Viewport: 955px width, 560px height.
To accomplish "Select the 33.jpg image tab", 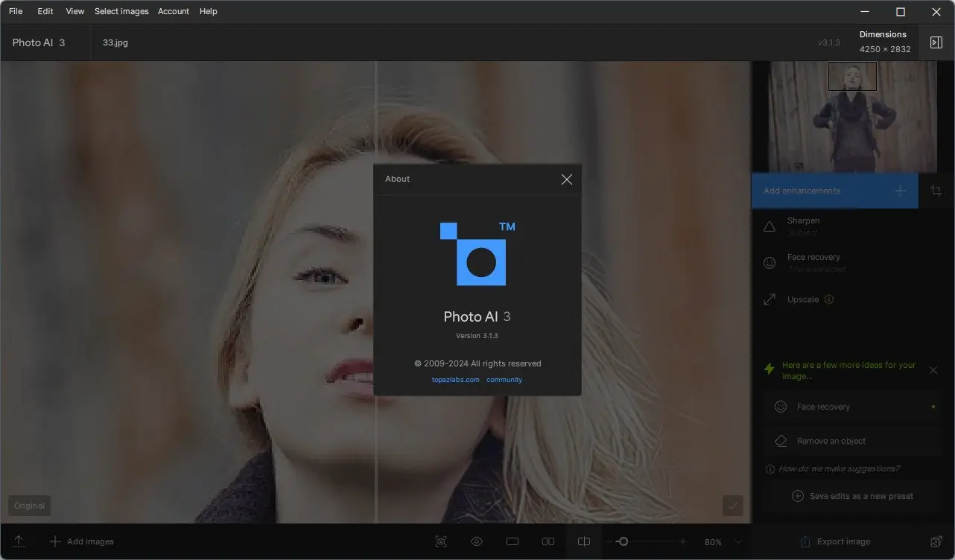I will point(115,42).
